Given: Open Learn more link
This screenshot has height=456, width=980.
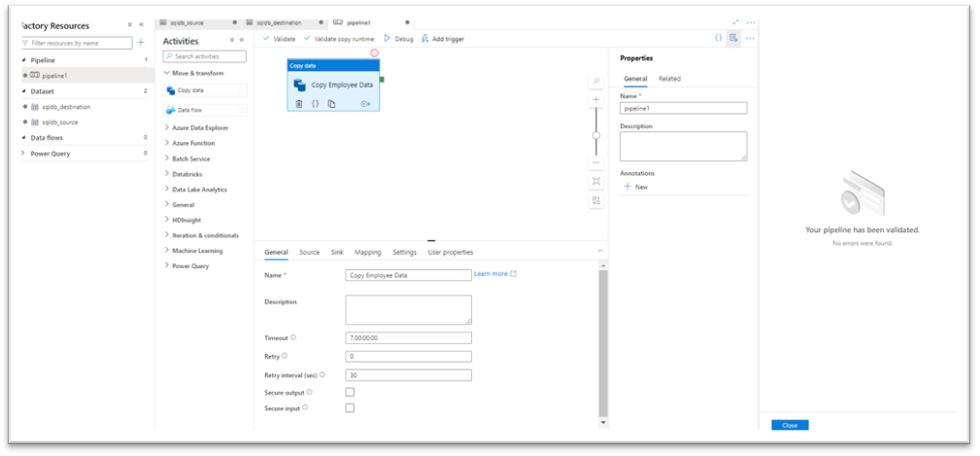Looking at the screenshot, I should 495,274.
